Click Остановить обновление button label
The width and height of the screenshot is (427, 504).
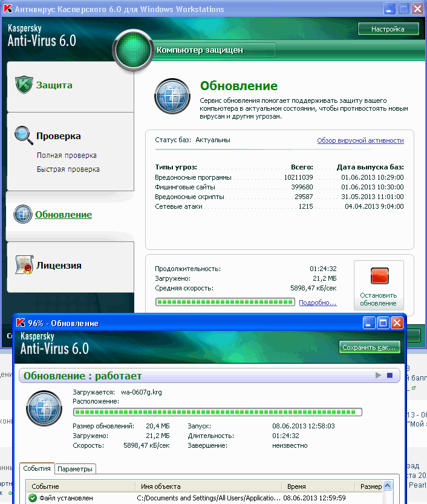click(378, 299)
